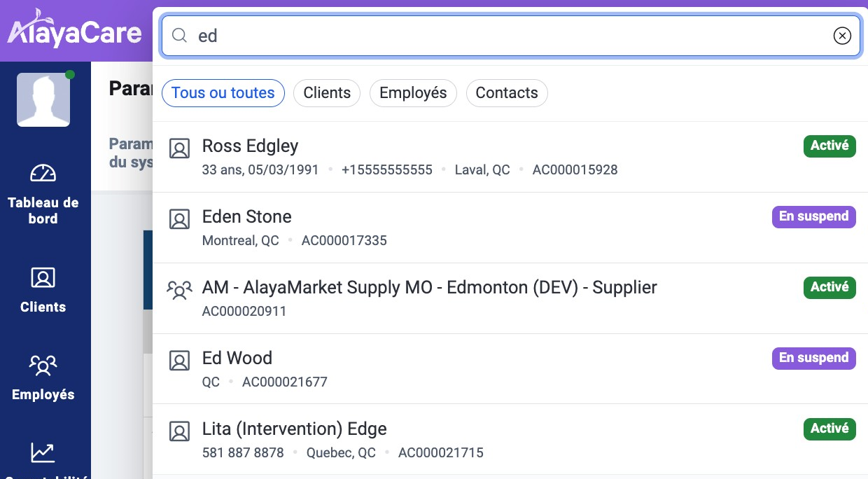
Task: Click the magnifying glass search icon
Action: click(179, 36)
